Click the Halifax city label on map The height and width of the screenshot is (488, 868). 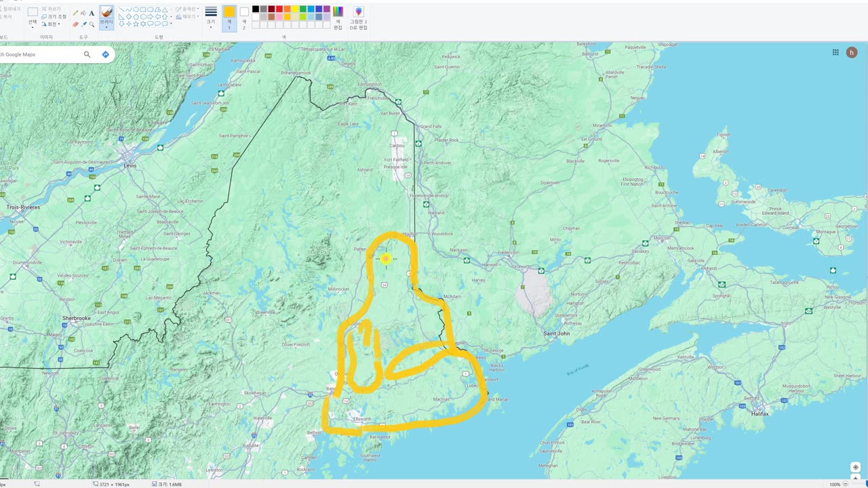(x=759, y=413)
